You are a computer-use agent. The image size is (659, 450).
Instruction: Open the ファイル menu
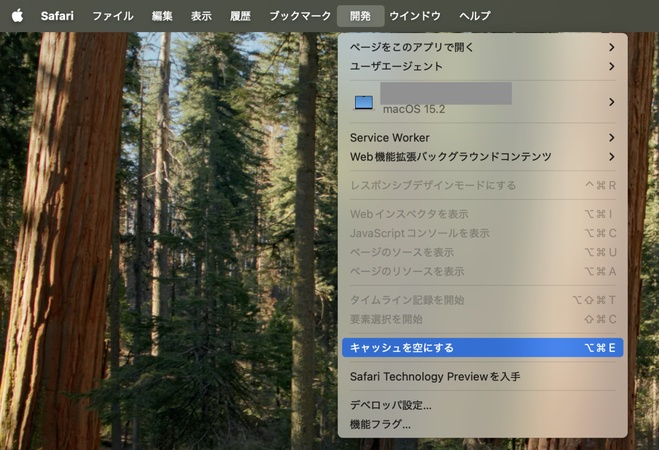point(113,16)
